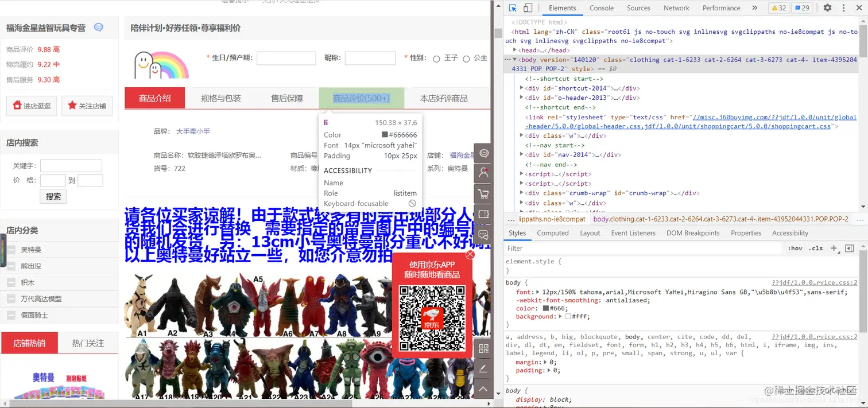
Task: Click the 搜索 search button
Action: coord(53,196)
